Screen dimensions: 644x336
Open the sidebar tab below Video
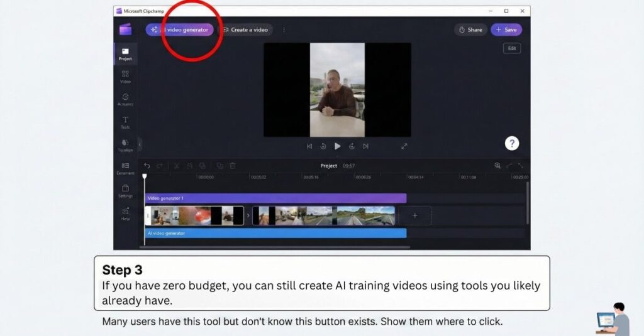click(125, 99)
